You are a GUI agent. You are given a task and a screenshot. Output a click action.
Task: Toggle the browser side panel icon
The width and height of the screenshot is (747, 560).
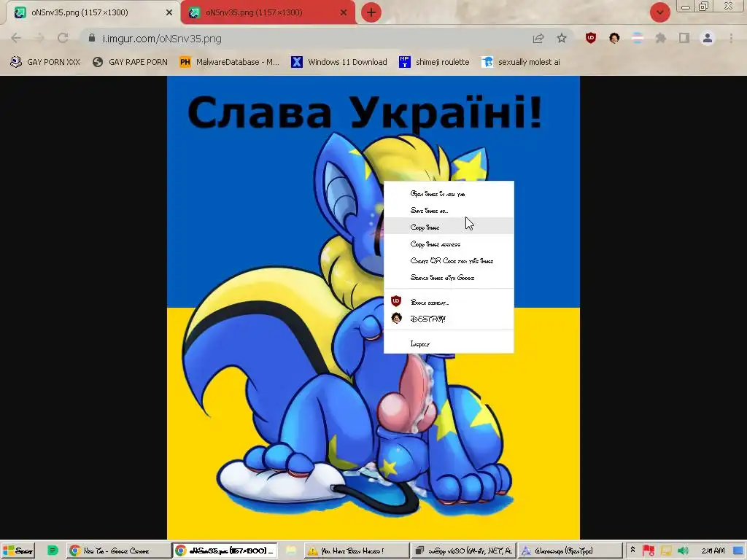point(684,38)
